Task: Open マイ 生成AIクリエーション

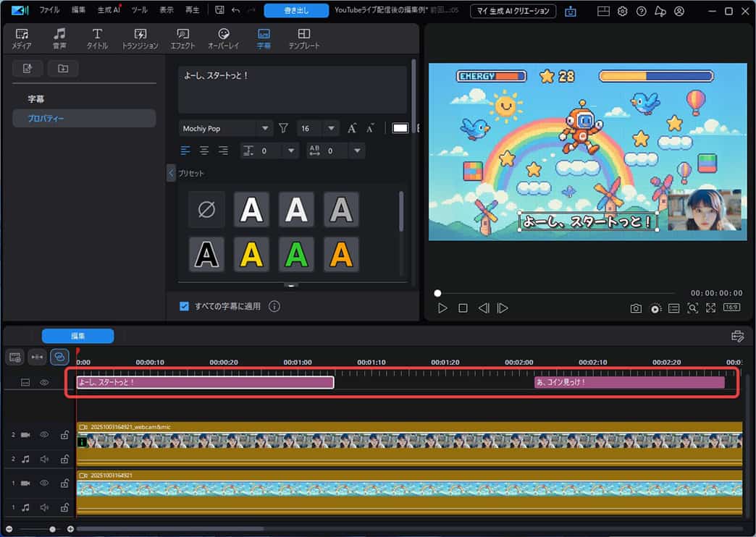Action: point(513,11)
